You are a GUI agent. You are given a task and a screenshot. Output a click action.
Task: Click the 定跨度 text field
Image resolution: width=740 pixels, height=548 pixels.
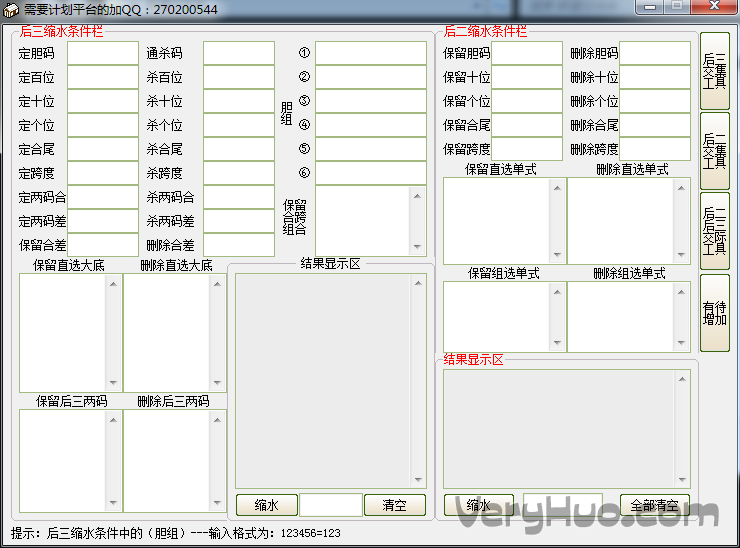coord(102,173)
